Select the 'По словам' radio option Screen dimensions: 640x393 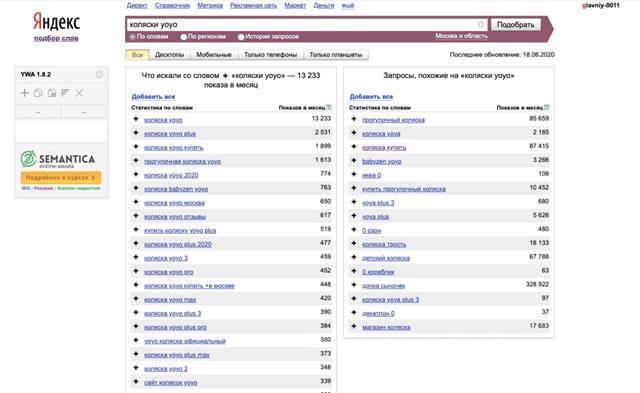click(x=132, y=37)
